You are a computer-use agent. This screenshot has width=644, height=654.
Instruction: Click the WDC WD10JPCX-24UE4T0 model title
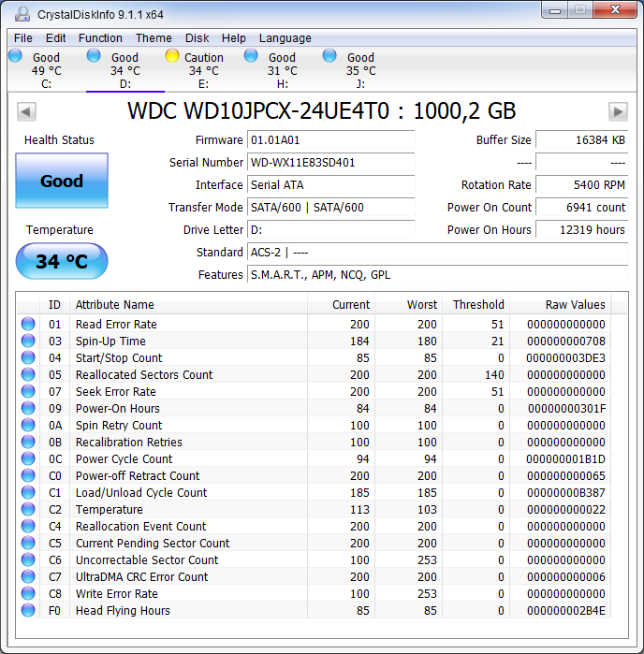[x=321, y=111]
